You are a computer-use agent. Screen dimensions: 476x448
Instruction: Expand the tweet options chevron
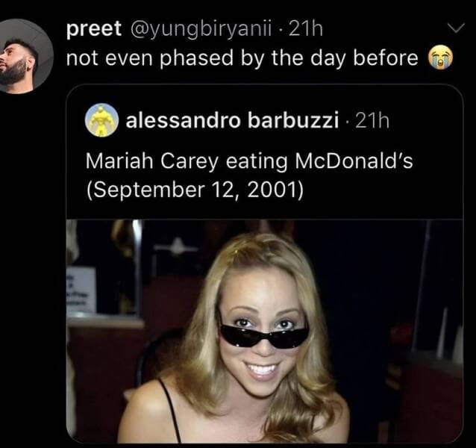(x=454, y=30)
